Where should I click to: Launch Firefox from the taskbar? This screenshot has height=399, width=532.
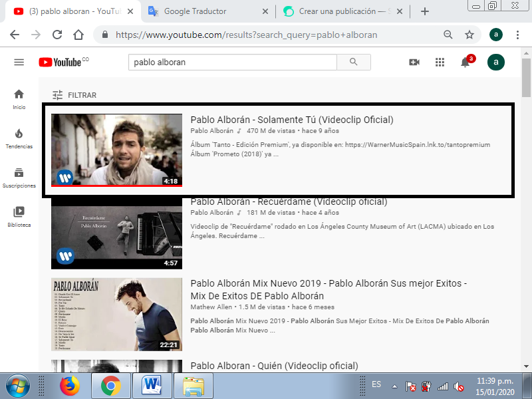tap(70, 386)
